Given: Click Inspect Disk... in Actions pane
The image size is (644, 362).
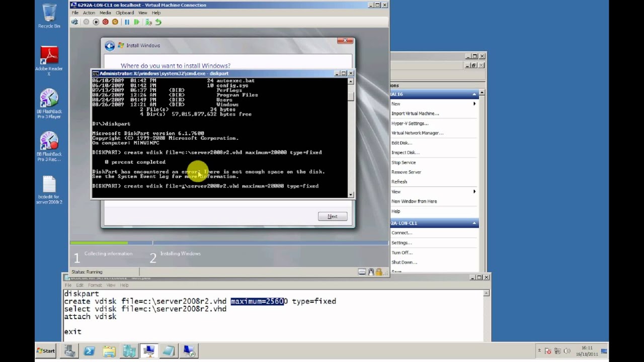Looking at the screenshot, I should point(405,152).
